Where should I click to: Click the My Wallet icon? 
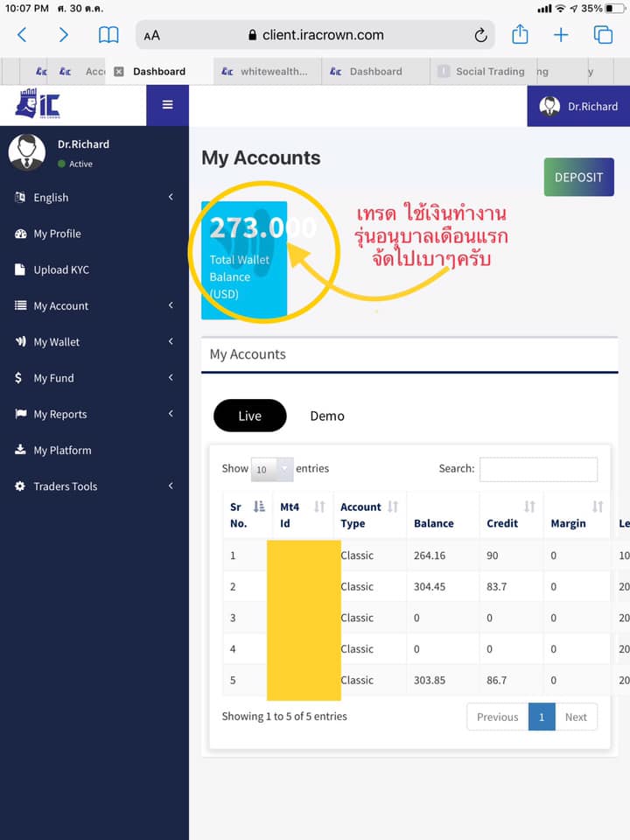coord(20,341)
